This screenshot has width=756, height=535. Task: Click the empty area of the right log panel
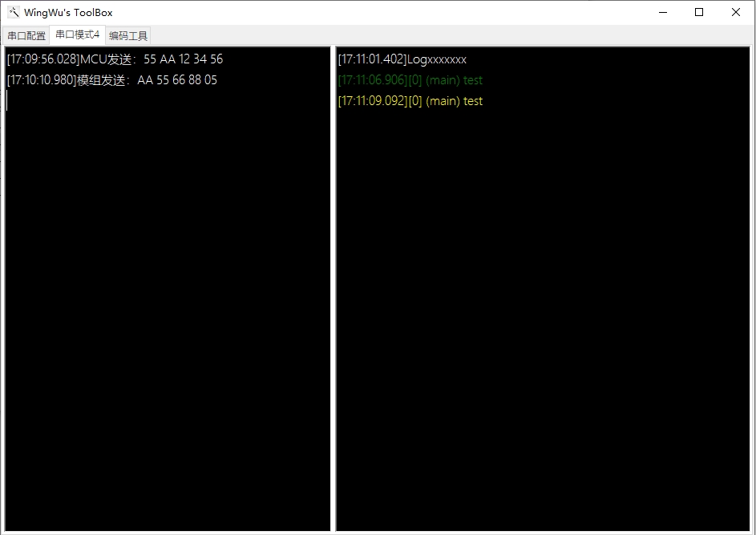coord(542,321)
